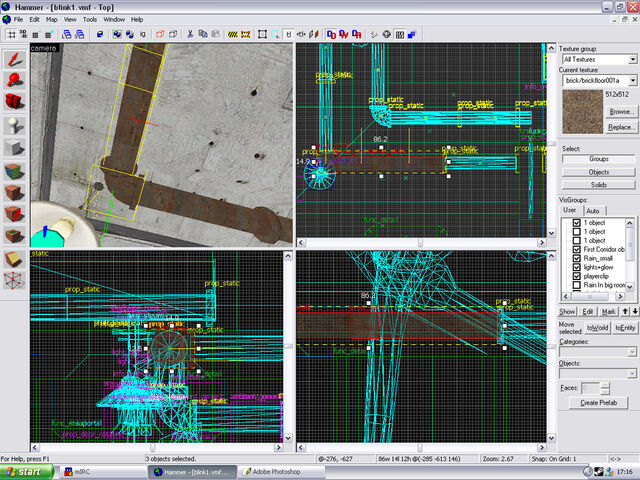Open the File menu
The image size is (640, 480).
18,20
